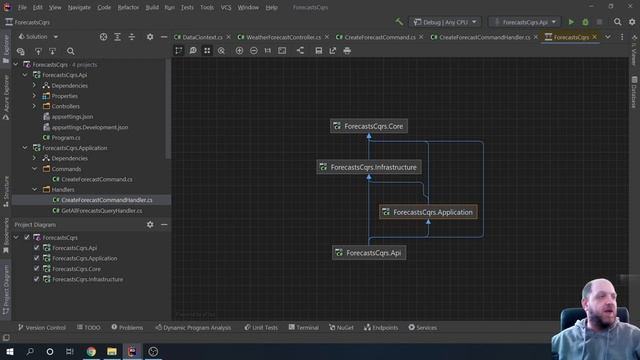This screenshot has width=640, height=360.
Task: Collapse ForecastsCqrs.Application project node
Action: click(x=25, y=148)
